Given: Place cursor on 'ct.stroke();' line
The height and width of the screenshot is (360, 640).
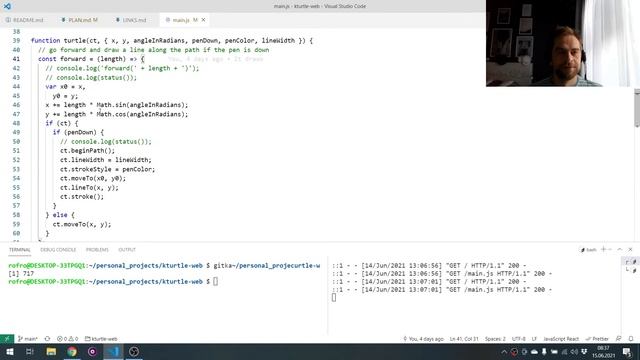Looking at the screenshot, I should (x=82, y=197).
